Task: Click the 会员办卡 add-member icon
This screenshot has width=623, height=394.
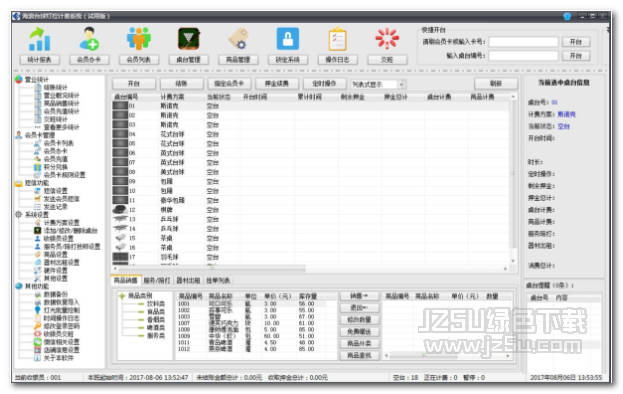Action: tap(89, 39)
